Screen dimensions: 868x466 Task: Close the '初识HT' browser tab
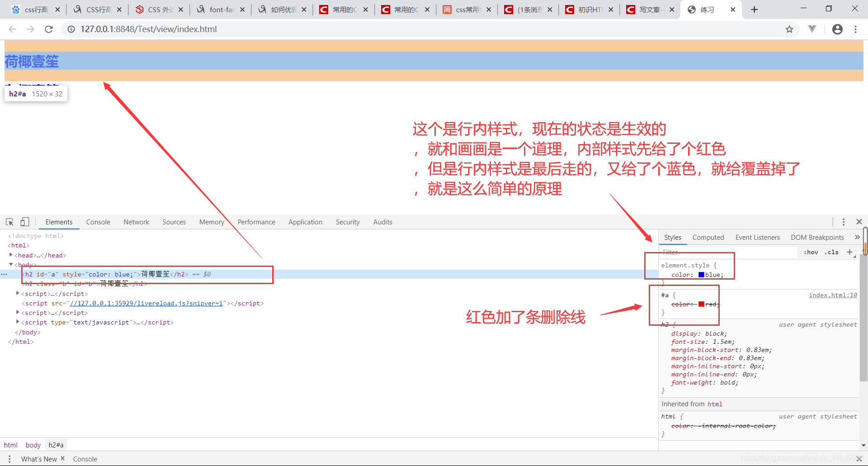pyautogui.click(x=611, y=10)
